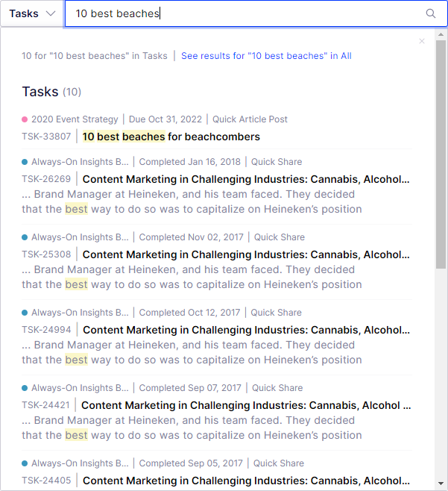
Task: Click the '2020 Event Strategy' campaign label
Action: [x=75, y=119]
